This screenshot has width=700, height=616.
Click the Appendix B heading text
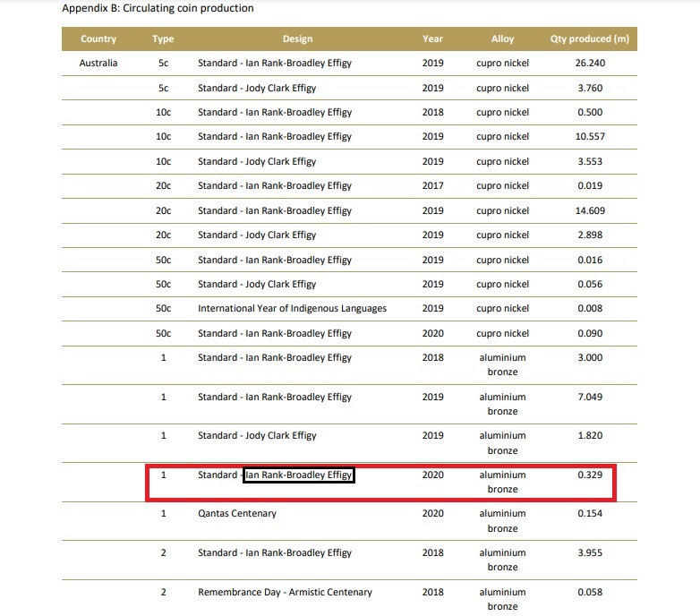click(158, 8)
